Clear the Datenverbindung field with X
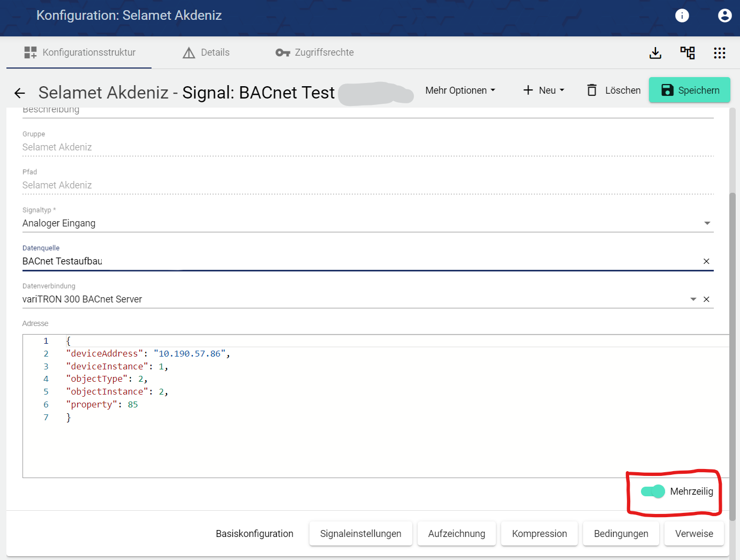Image resolution: width=740 pixels, height=560 pixels. (706, 299)
